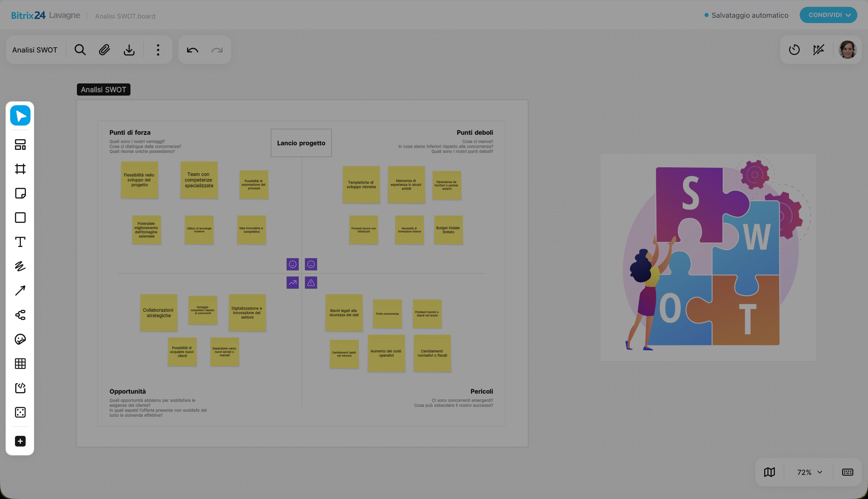Image resolution: width=868 pixels, height=499 pixels.
Task: Insert a table from toolbar
Action: (x=20, y=364)
